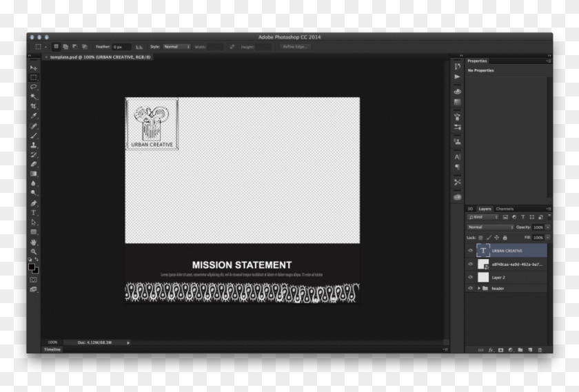
Task: Select the Blur tool
Action: (x=34, y=183)
